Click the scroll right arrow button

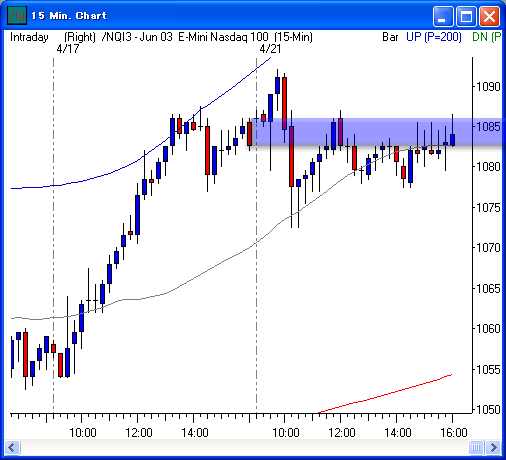coord(493,447)
